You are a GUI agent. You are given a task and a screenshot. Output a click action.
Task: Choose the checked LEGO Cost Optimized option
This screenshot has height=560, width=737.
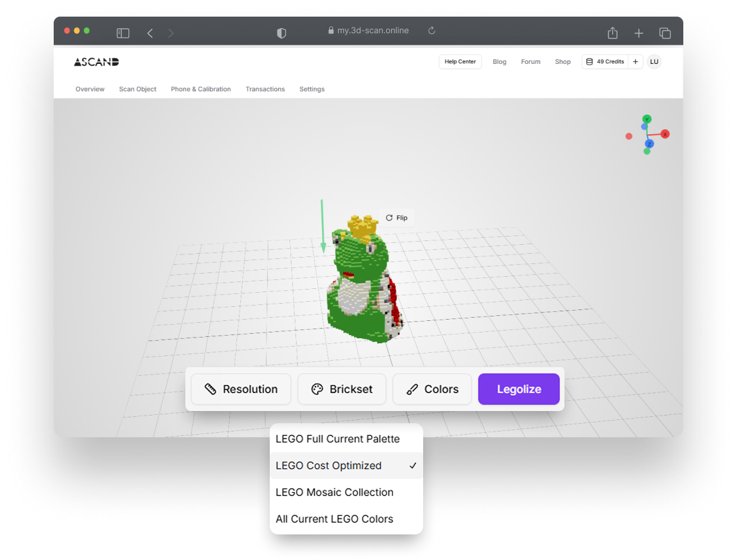click(x=346, y=465)
